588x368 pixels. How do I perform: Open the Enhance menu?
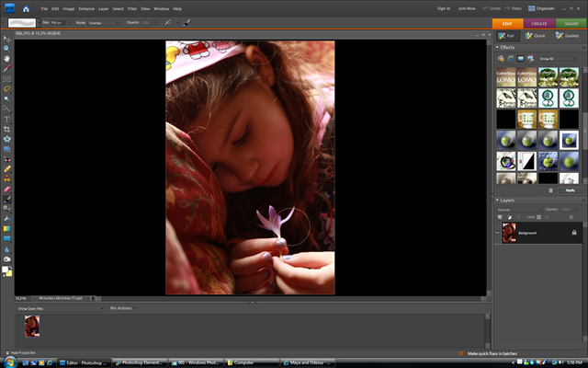point(86,8)
